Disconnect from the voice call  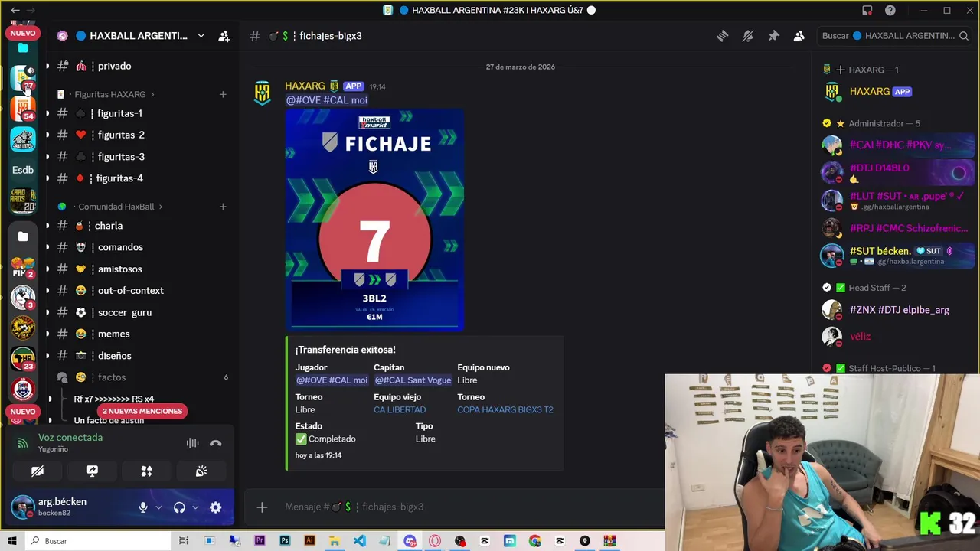click(216, 443)
